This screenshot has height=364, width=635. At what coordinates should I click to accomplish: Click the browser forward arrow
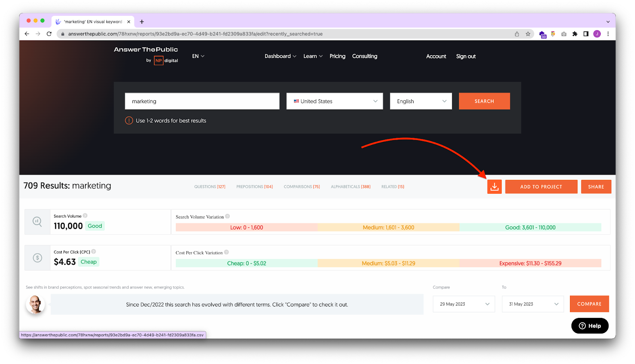38,34
